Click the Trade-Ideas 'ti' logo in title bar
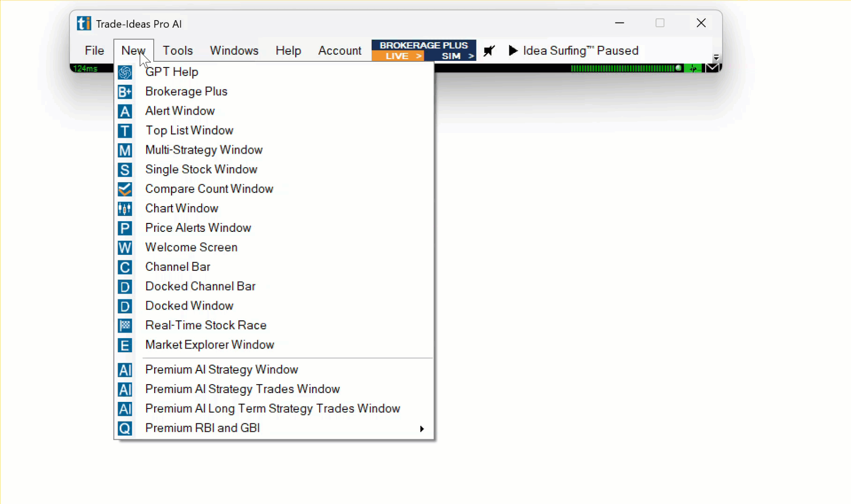 (x=84, y=23)
